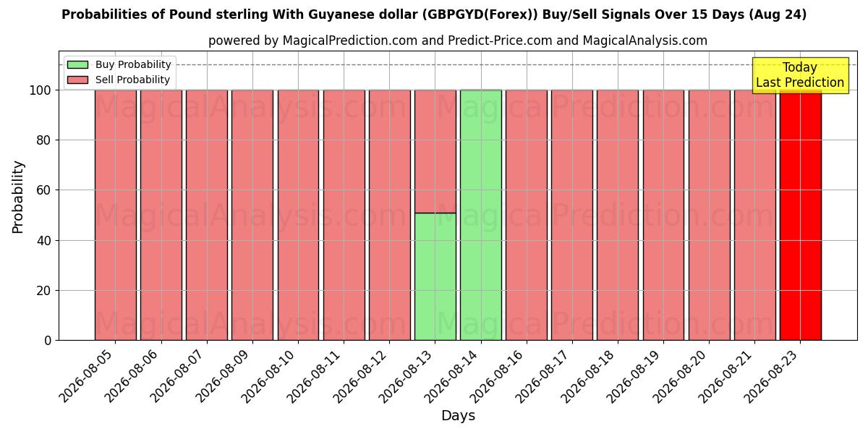
Task: Click the Days x-axis title
Action: tap(458, 416)
